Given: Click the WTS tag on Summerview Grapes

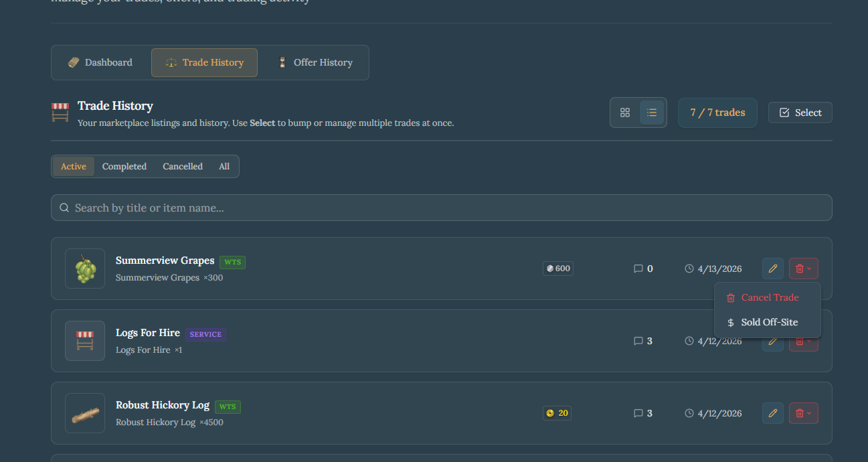Looking at the screenshot, I should [232, 262].
